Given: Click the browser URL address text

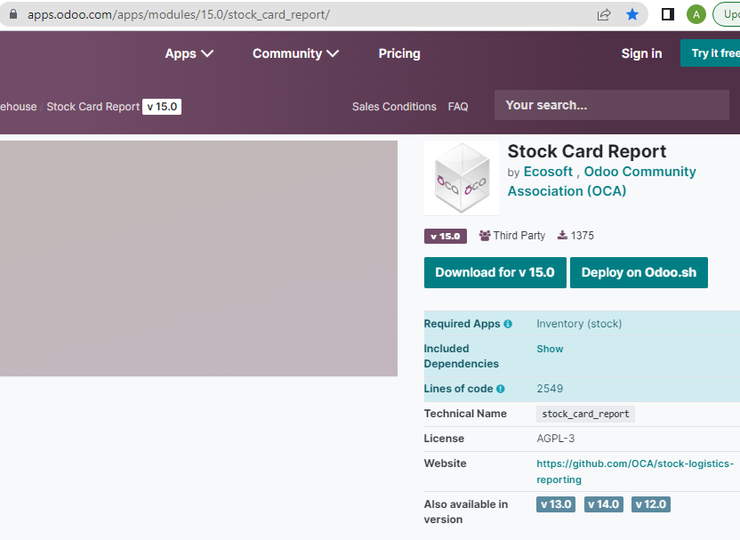Looking at the screenshot, I should 178,15.
